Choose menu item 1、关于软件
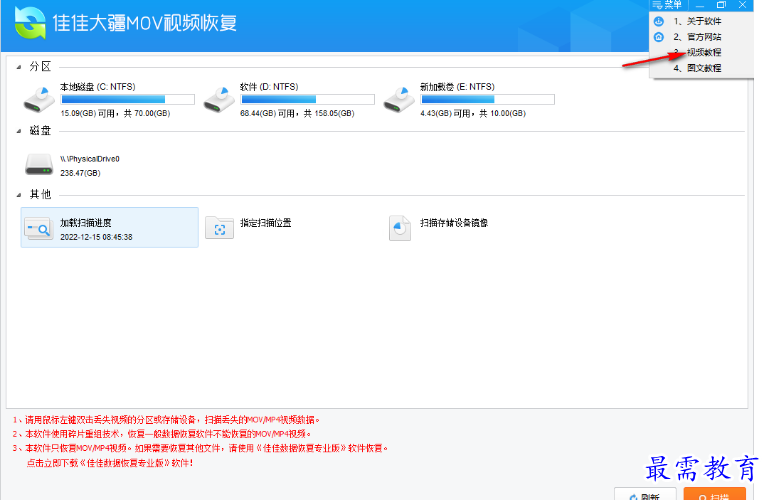The image size is (767, 500). [x=697, y=21]
